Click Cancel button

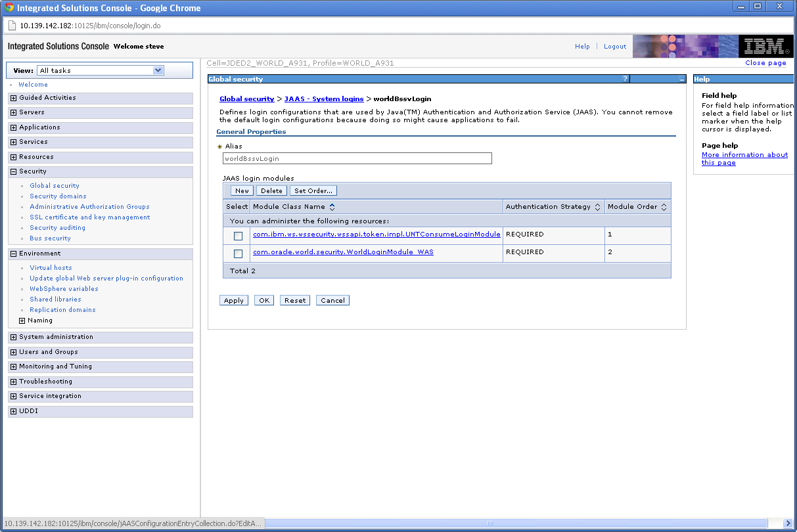pos(332,301)
